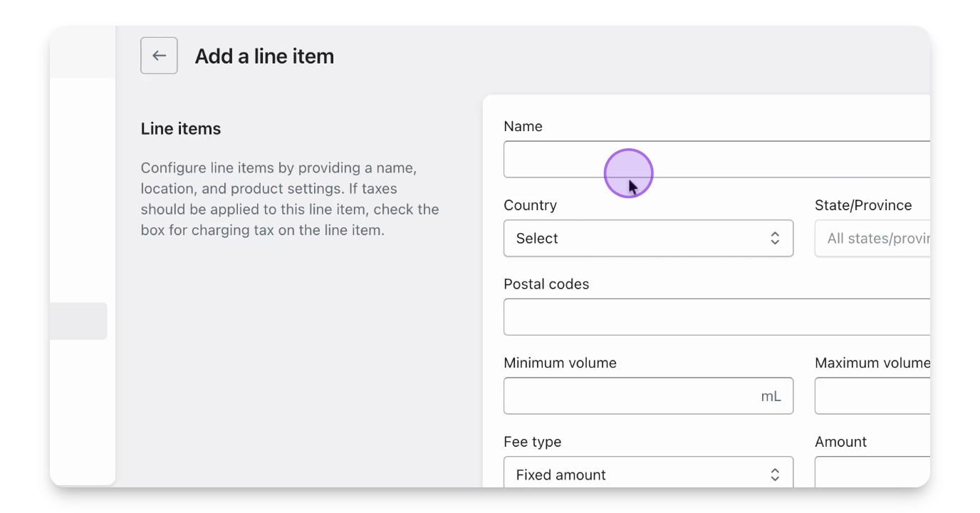
Task: Click the Country dropdown up-down chevron icon
Action: coord(775,239)
